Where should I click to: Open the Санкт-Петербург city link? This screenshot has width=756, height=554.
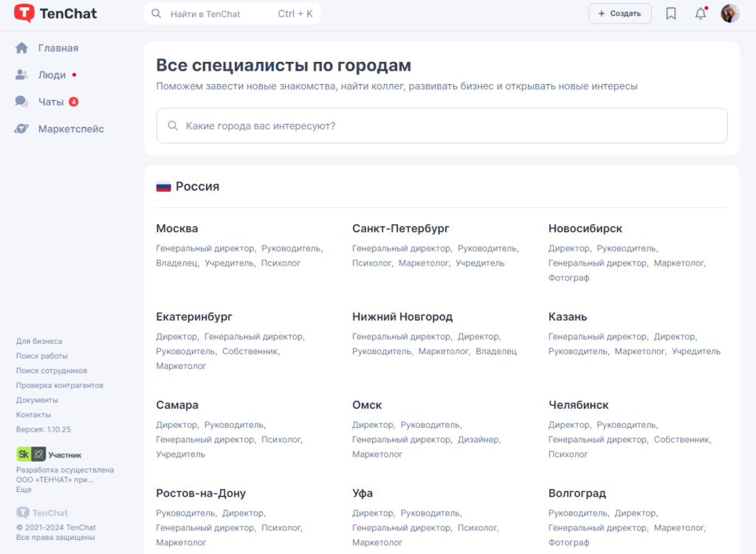(400, 229)
